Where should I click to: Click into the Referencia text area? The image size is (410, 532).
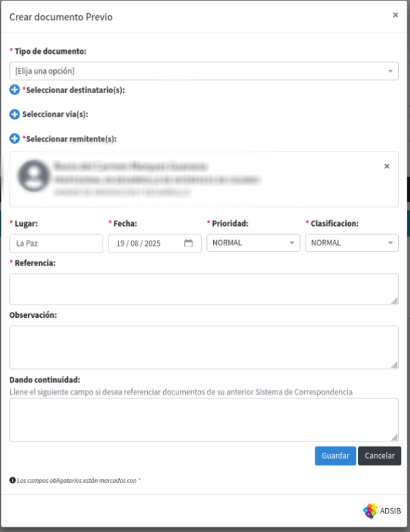tap(204, 289)
